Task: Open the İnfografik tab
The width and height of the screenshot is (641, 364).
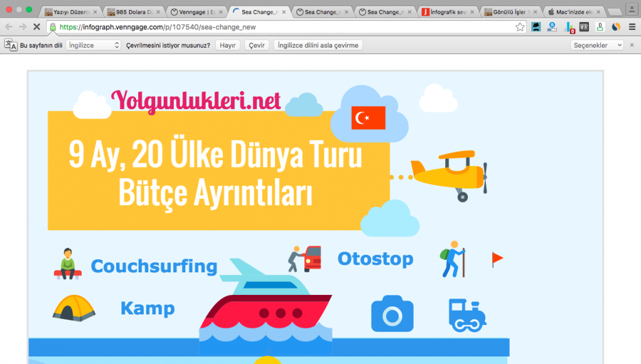Action: [x=447, y=12]
